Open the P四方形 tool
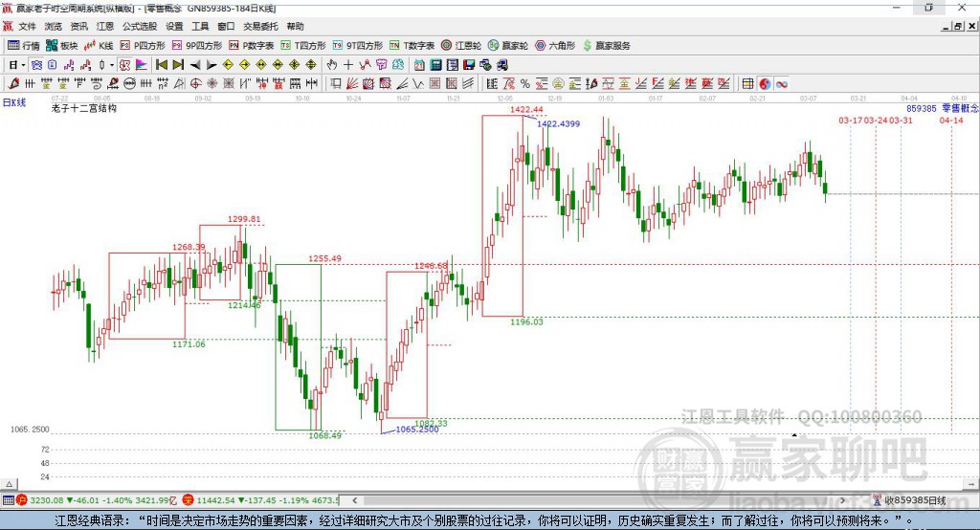The height and width of the screenshot is (530, 980). (143, 46)
